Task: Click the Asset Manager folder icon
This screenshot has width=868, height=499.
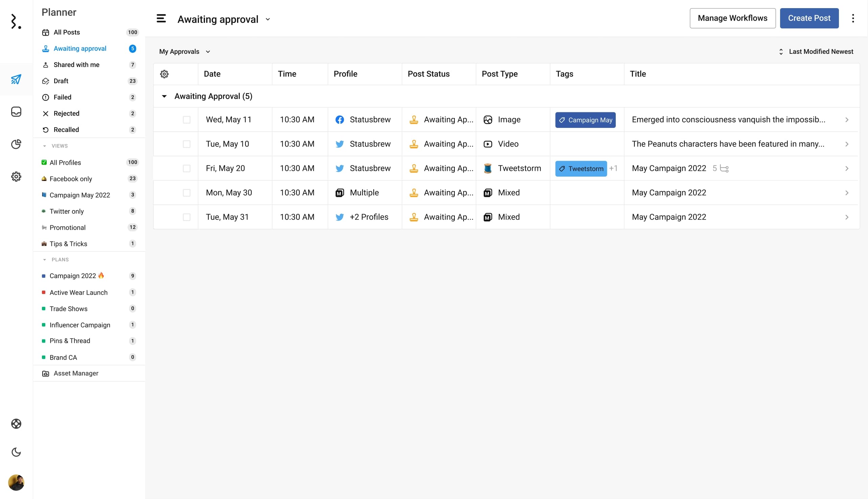Action: pos(46,373)
